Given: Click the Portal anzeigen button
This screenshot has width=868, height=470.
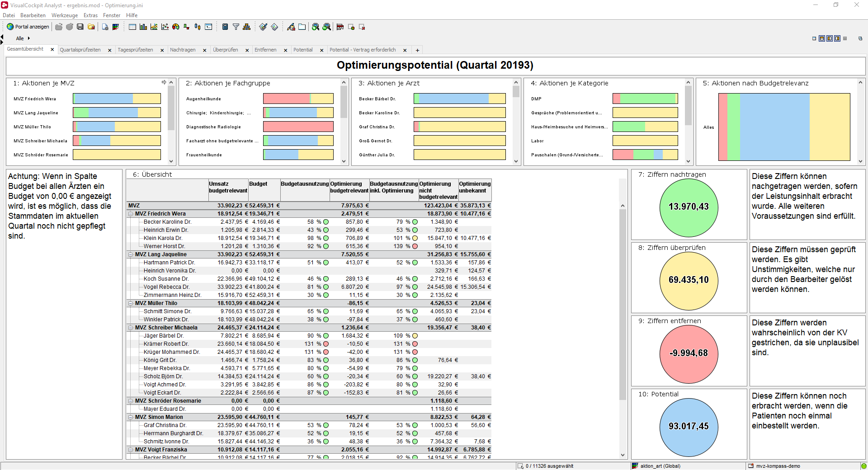Looking at the screenshot, I should click(x=28, y=27).
